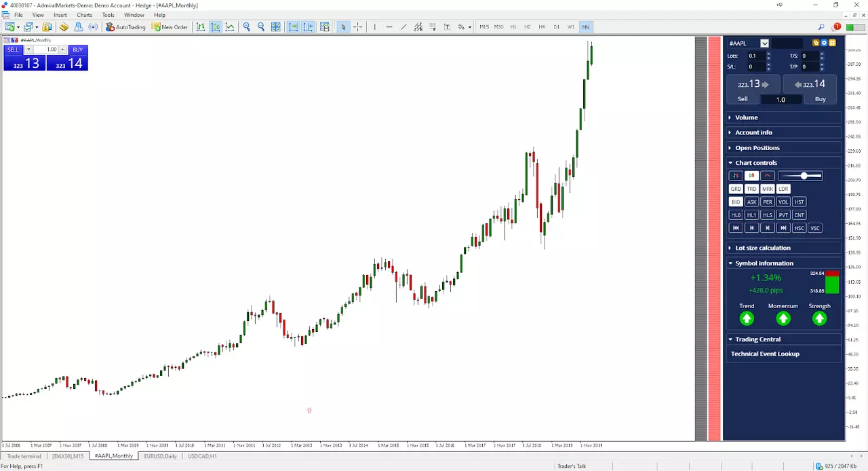Open the #AAPL symbol dropdown
The height and width of the screenshot is (471, 868).
click(x=764, y=43)
